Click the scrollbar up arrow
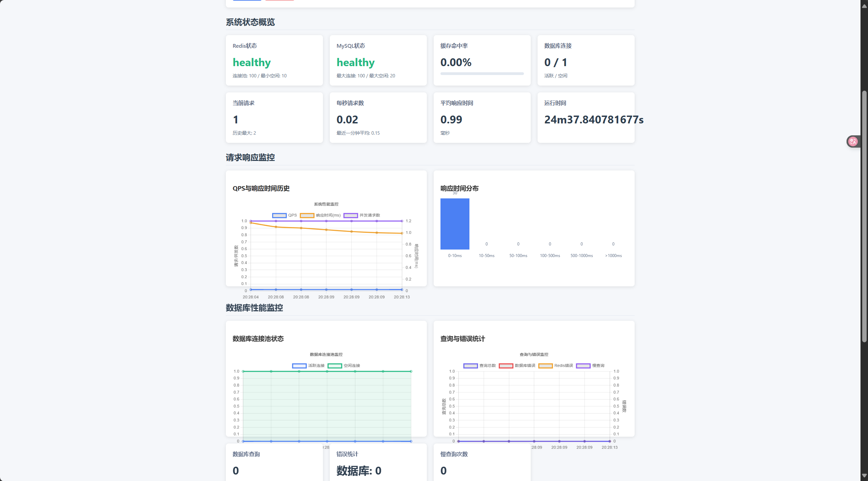The image size is (868, 481). click(x=864, y=6)
